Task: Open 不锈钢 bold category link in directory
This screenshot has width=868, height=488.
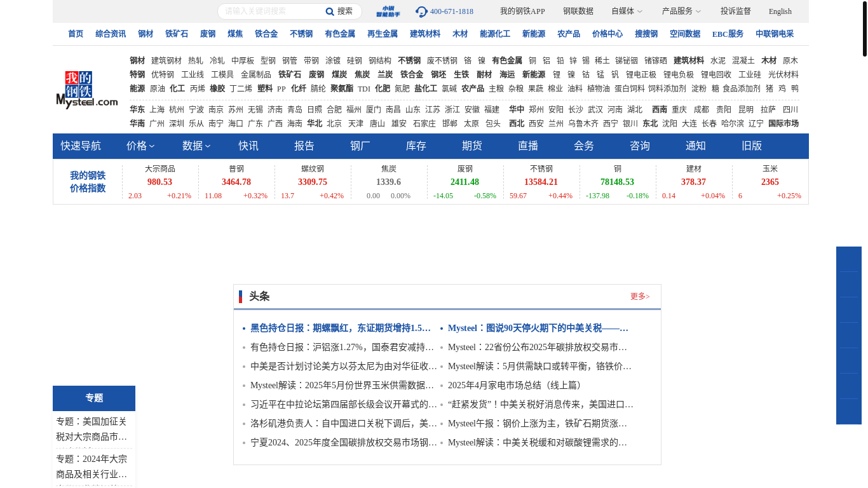Action: 409,60
